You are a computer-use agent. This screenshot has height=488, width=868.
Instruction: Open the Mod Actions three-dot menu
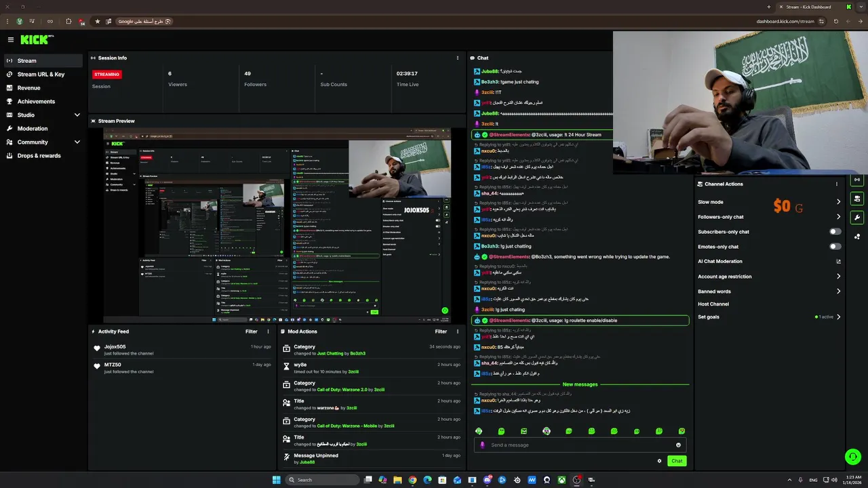458,332
